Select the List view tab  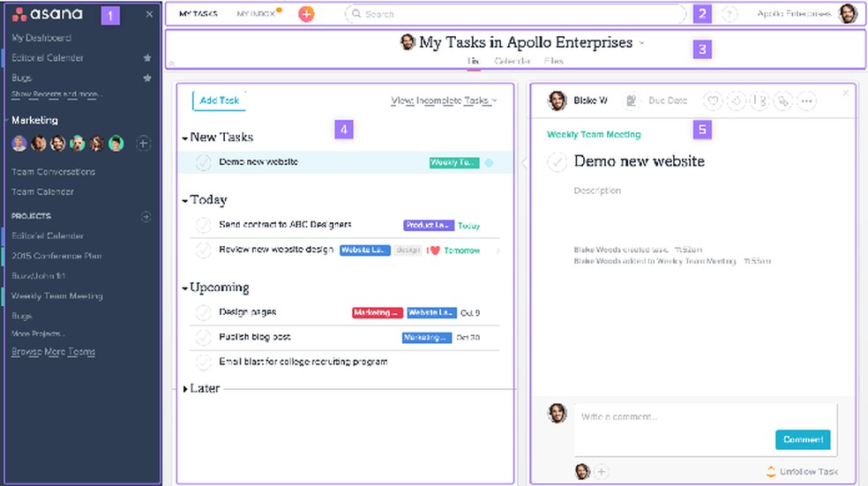coord(474,61)
